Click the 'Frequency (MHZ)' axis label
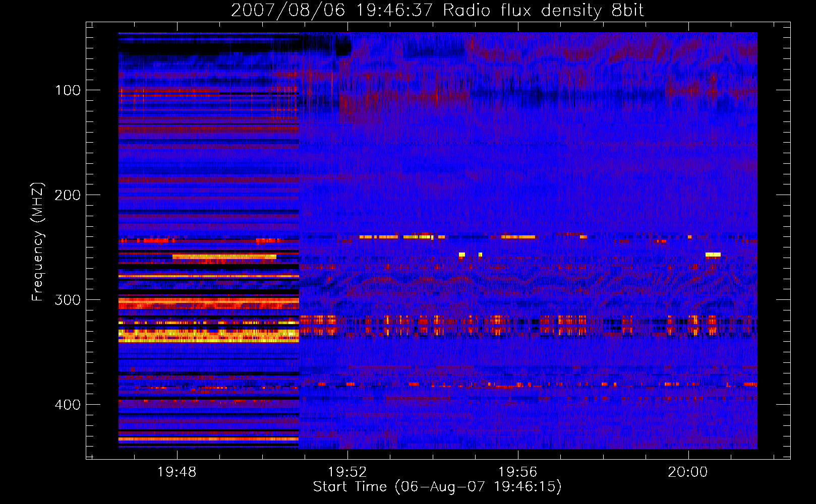Image resolution: width=816 pixels, height=504 pixels. (38, 242)
